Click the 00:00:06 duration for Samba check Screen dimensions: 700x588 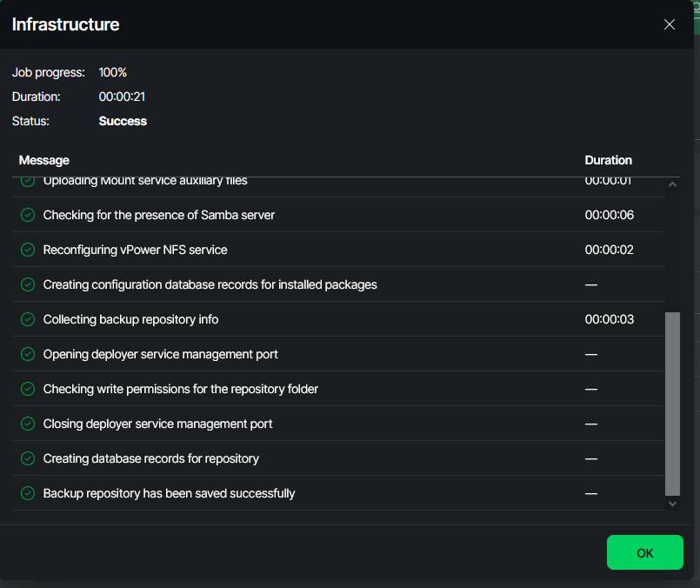point(609,215)
